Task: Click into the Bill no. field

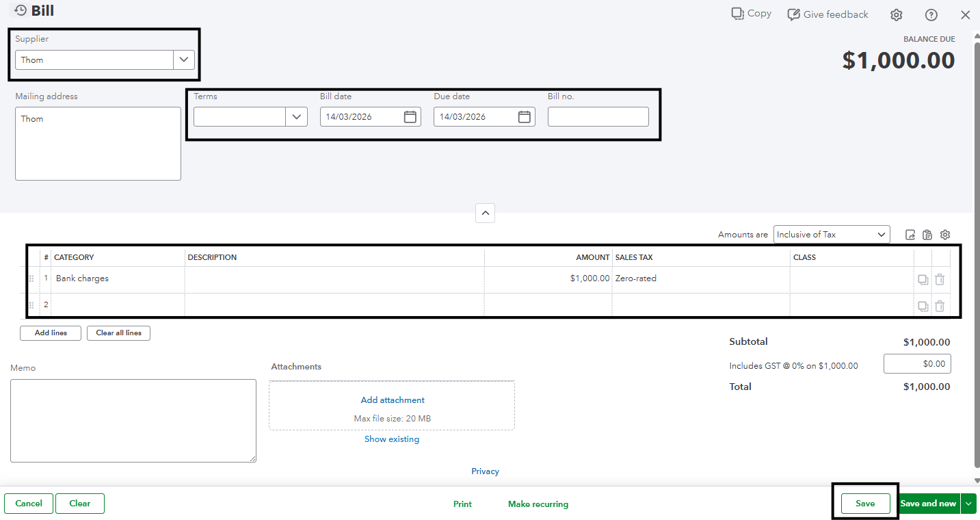Action: click(598, 117)
